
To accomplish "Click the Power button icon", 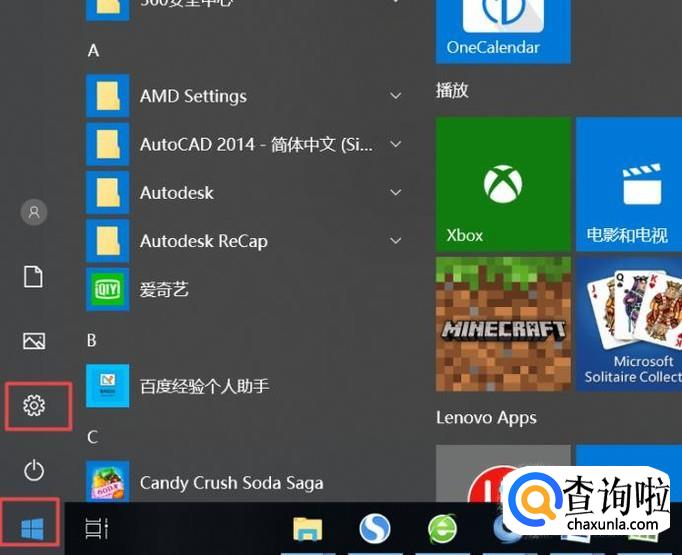I will tap(34, 470).
